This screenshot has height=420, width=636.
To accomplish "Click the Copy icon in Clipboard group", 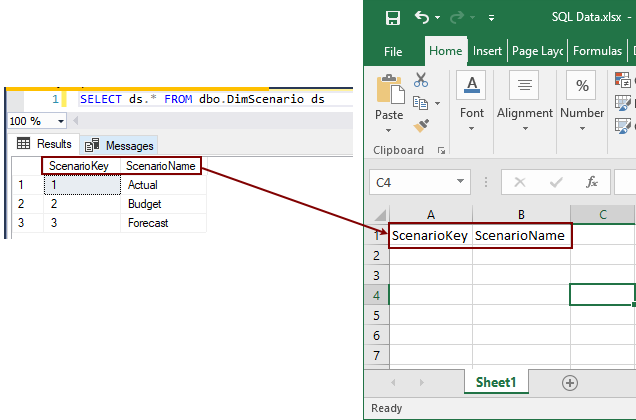I will tap(420, 103).
